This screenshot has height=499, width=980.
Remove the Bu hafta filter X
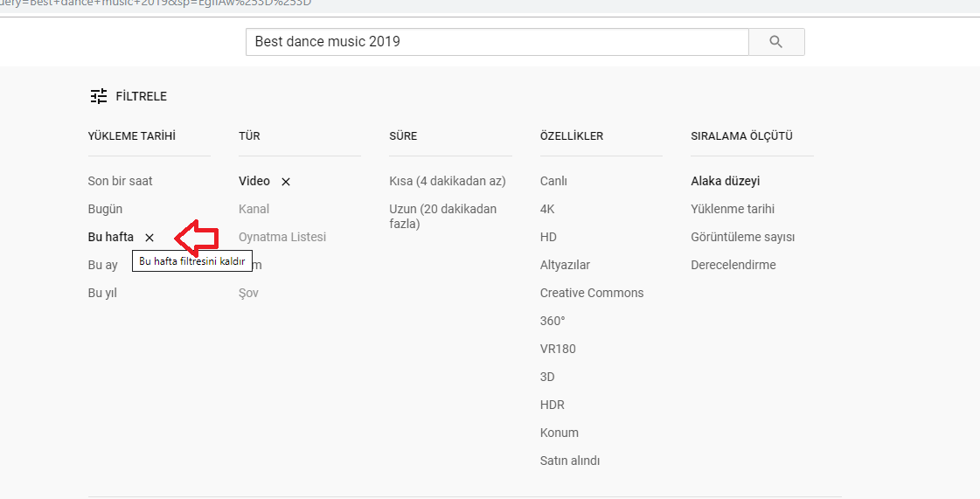point(149,238)
